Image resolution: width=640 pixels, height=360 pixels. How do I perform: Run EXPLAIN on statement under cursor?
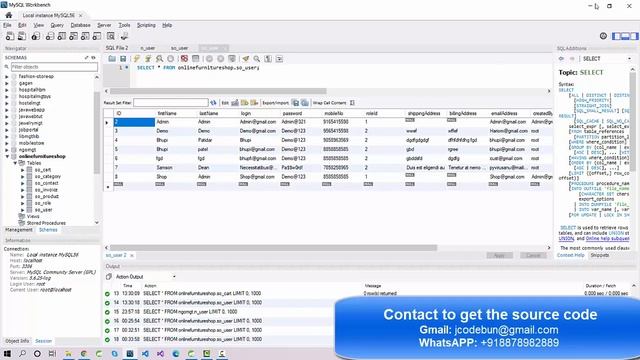(x=160, y=59)
